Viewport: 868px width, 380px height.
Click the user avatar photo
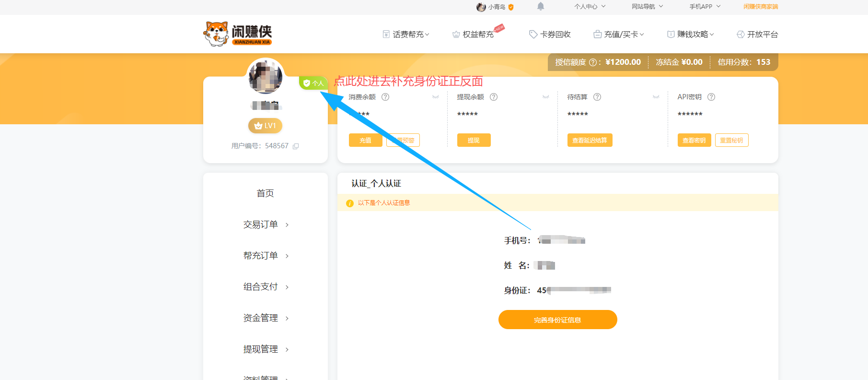pos(265,77)
